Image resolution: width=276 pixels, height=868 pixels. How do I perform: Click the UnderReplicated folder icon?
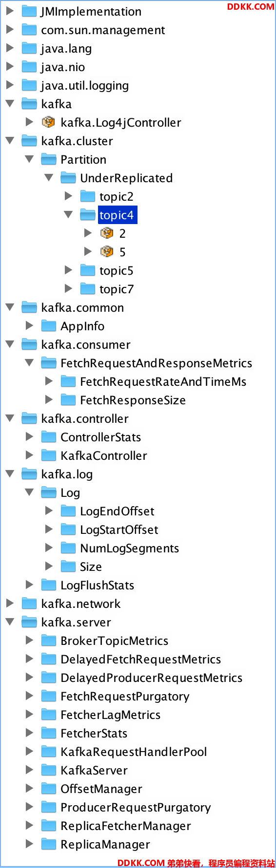click(68, 177)
